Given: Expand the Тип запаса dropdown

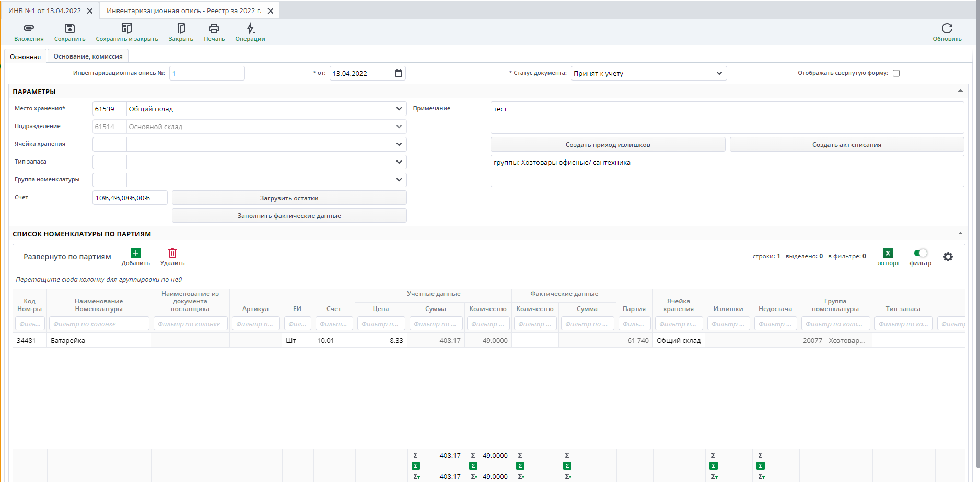Looking at the screenshot, I should pyautogui.click(x=399, y=162).
